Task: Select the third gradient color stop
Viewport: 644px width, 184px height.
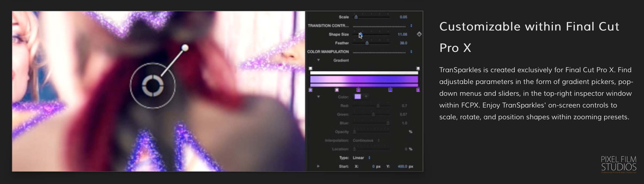Action: click(x=358, y=90)
